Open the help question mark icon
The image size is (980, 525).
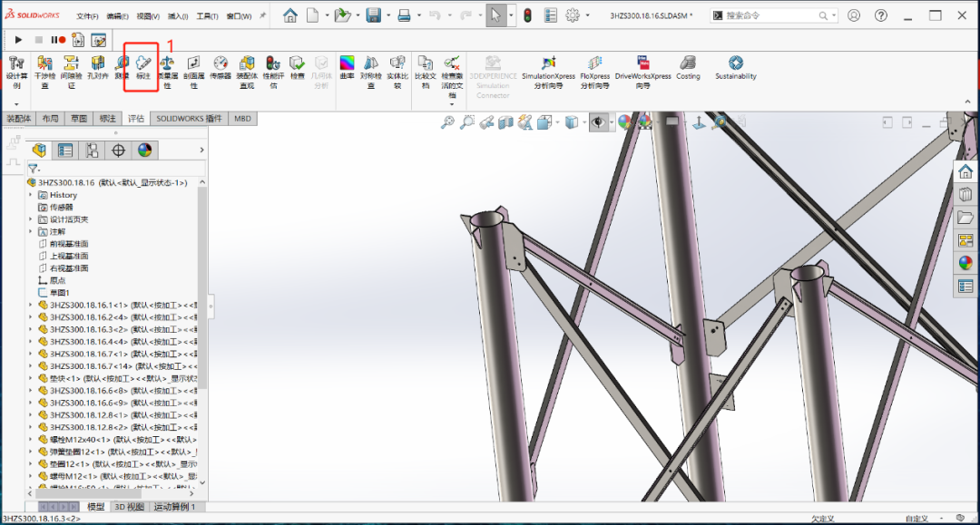(880, 15)
